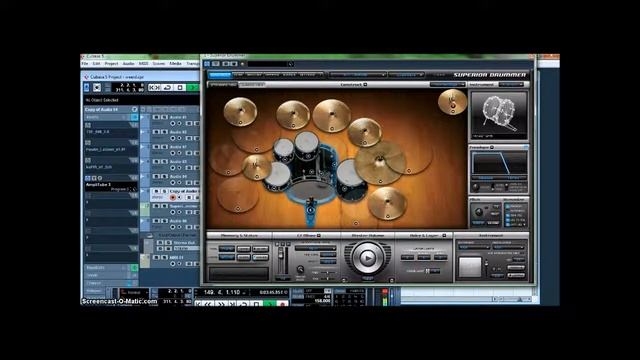Screen dimensions: 640x360
Task: Open EZ Mixer microphone channel dropdown
Action: pos(315,248)
